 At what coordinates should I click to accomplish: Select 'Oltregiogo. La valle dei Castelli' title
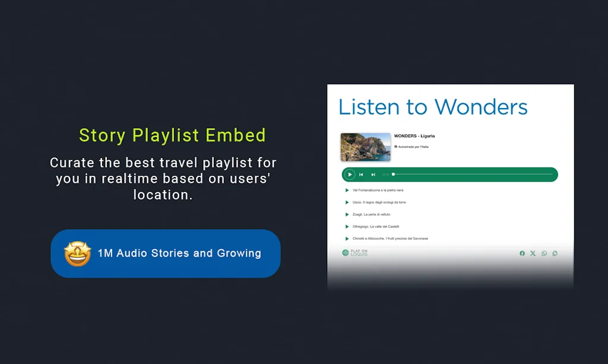[x=376, y=226]
